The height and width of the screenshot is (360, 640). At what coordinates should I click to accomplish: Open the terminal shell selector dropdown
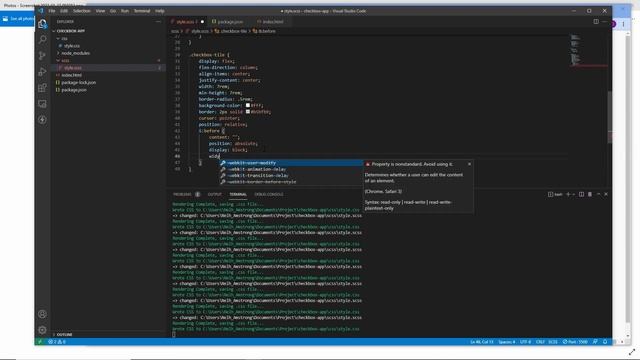click(573, 194)
